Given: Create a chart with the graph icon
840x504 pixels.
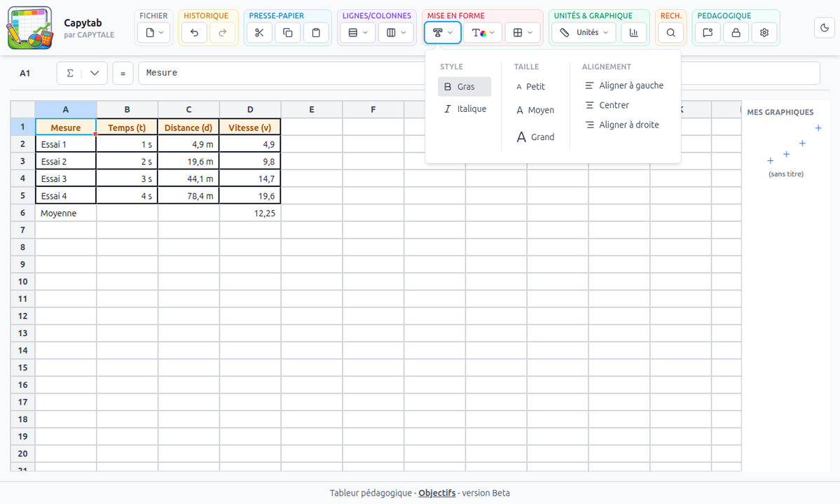Looking at the screenshot, I should (634, 33).
